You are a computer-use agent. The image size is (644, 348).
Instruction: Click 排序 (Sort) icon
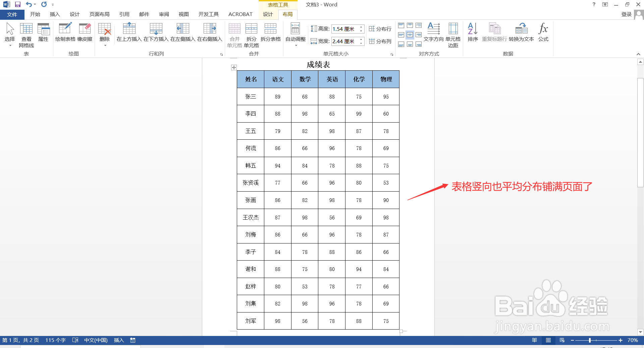(473, 32)
